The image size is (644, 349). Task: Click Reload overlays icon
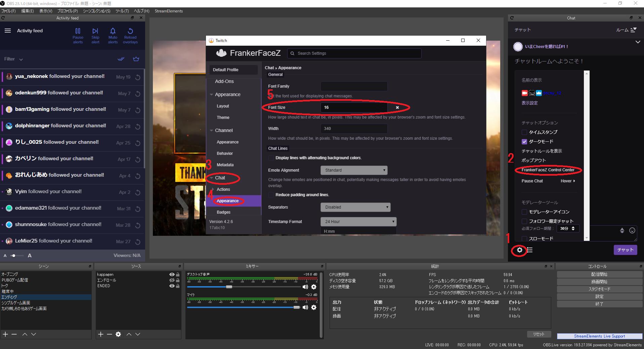coord(130,31)
